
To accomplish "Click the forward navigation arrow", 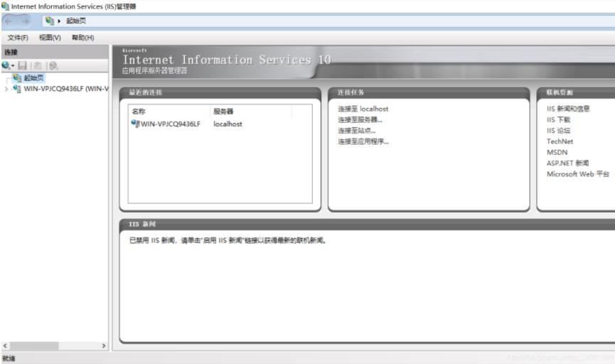I will pyautogui.click(x=27, y=21).
